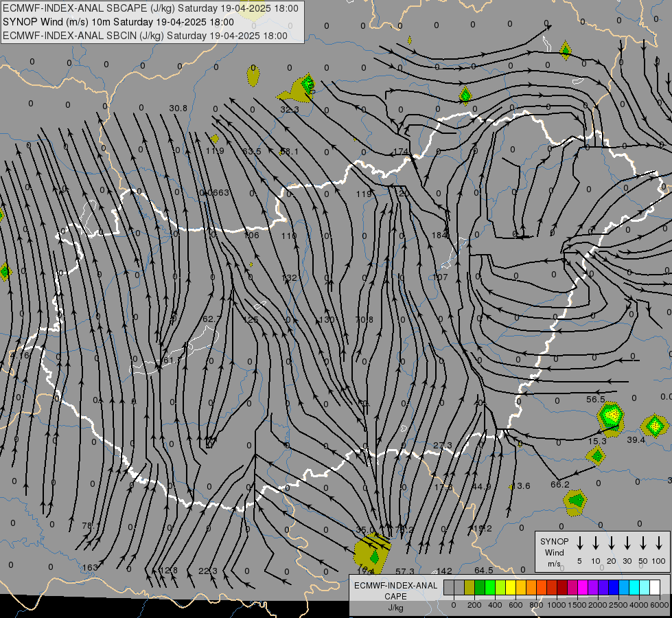Click the 107 CAPE value on map
Image resolution: width=672 pixels, height=618 pixels.
tap(440, 277)
